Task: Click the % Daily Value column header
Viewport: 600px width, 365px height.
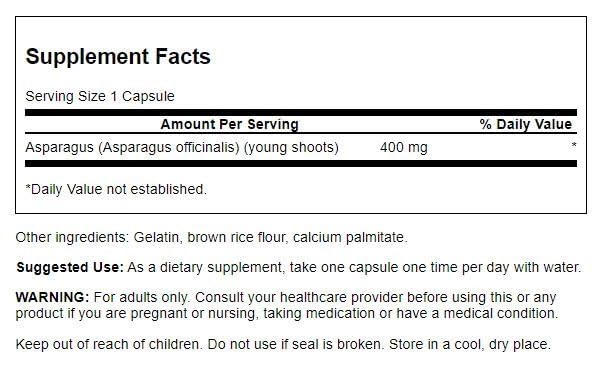Action: [526, 124]
